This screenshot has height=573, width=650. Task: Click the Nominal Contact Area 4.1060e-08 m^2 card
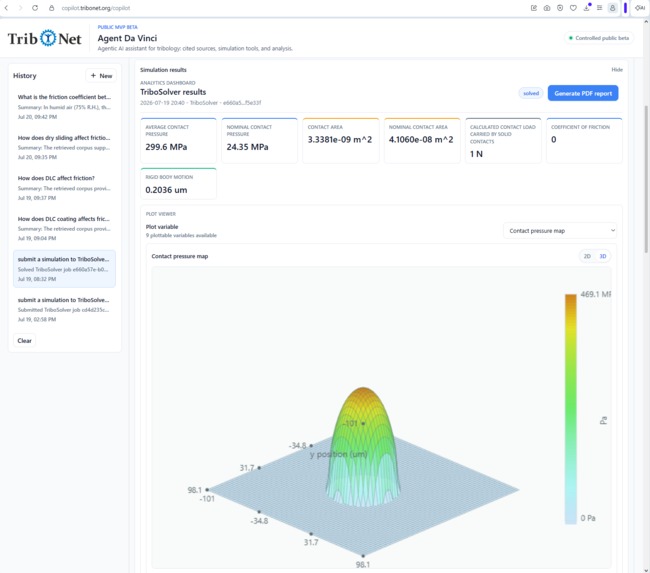click(x=422, y=141)
